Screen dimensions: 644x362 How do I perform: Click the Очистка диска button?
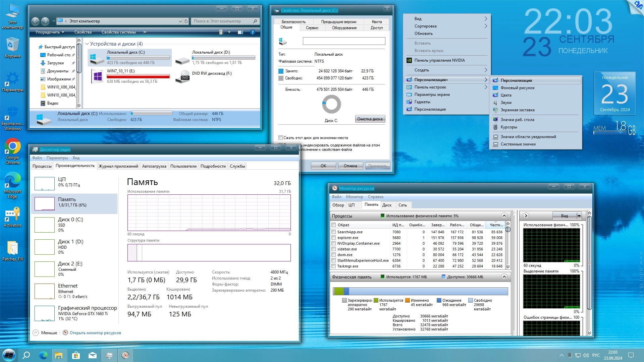[370, 119]
